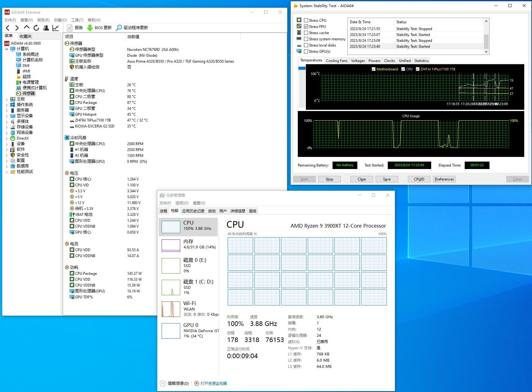532x392 pixels.
Task: Click the AIDA64 up-level arrow icon
Action: point(27,28)
